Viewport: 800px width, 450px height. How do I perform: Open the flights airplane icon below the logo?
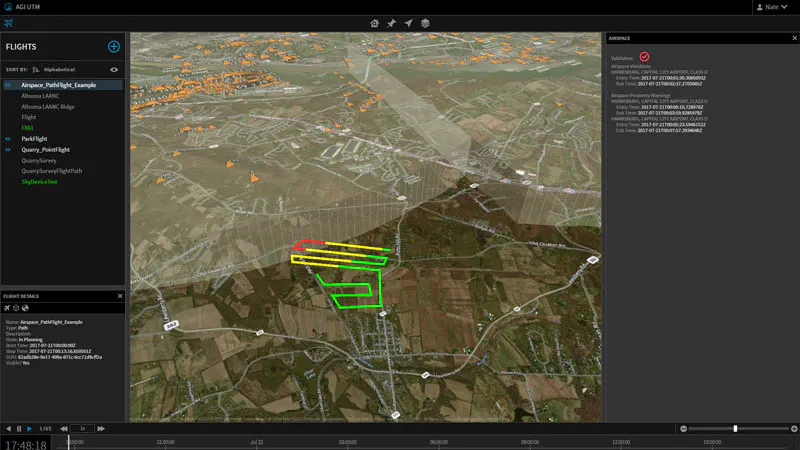tap(9, 23)
